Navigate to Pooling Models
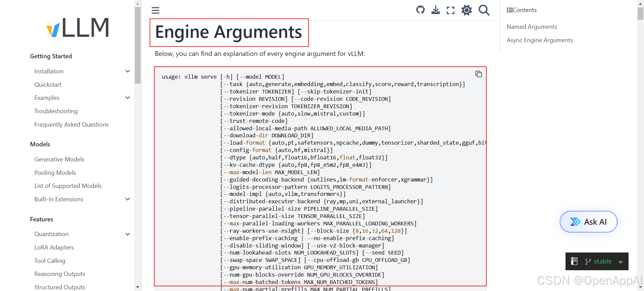 click(55, 173)
